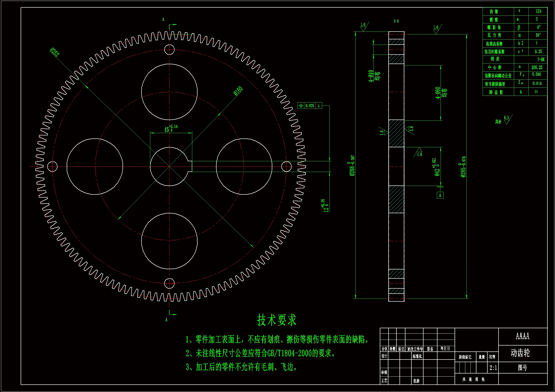
Task: Click the 2:1 scale value cell
Action: pos(493,368)
